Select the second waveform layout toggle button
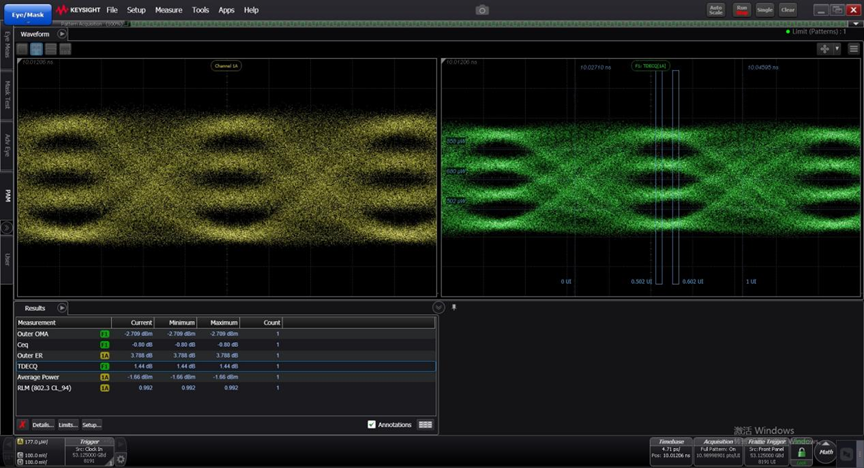 click(36, 48)
